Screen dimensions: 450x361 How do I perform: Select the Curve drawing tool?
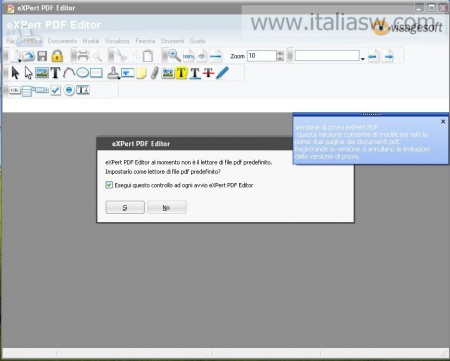click(x=69, y=73)
